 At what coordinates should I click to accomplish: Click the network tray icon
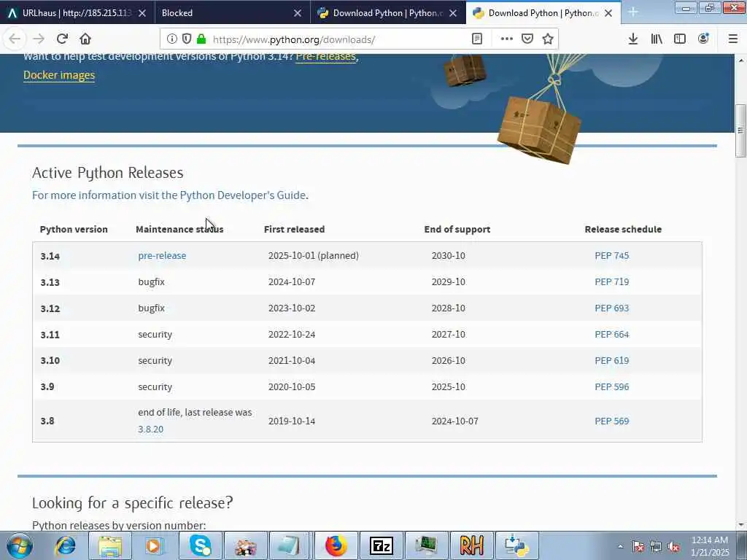(656, 547)
